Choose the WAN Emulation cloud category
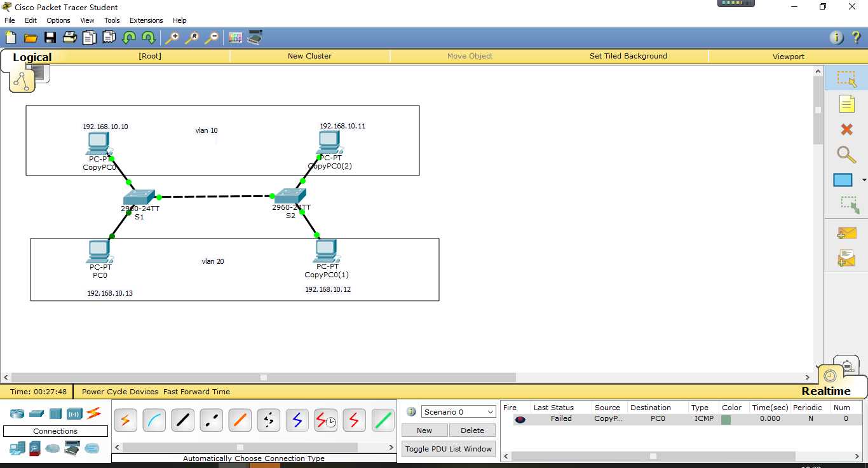Screen dimensions: 868x468 click(x=52, y=448)
